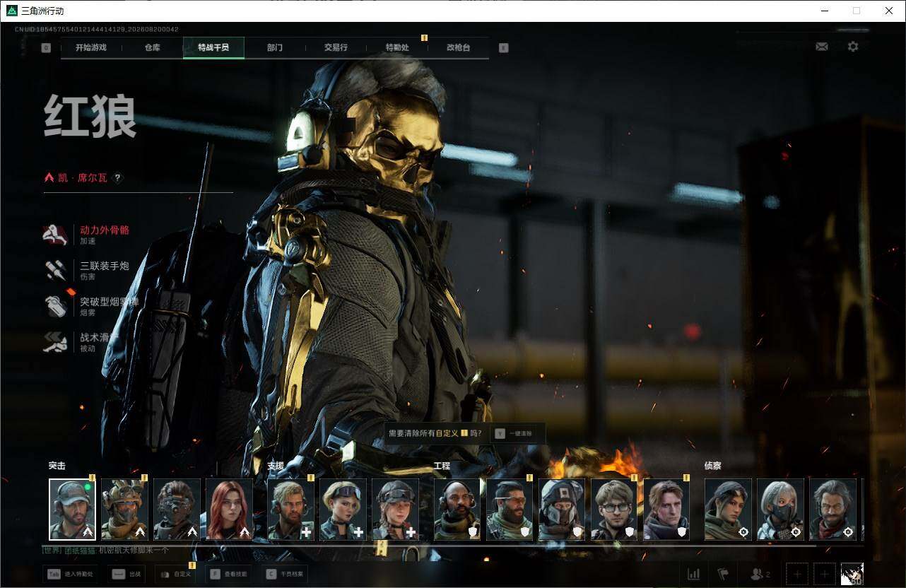Select the assault operator with tan helmet

point(124,510)
